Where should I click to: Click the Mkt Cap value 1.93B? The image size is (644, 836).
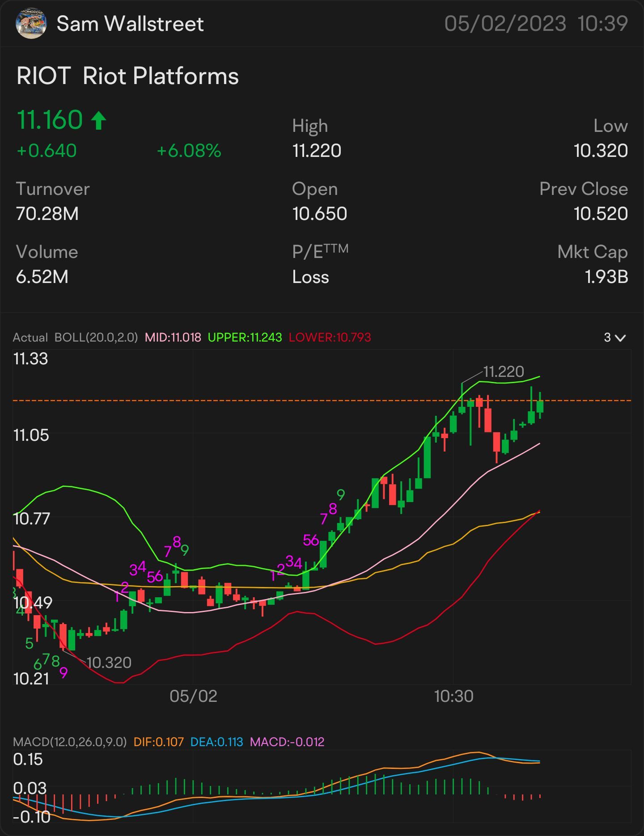click(x=606, y=277)
